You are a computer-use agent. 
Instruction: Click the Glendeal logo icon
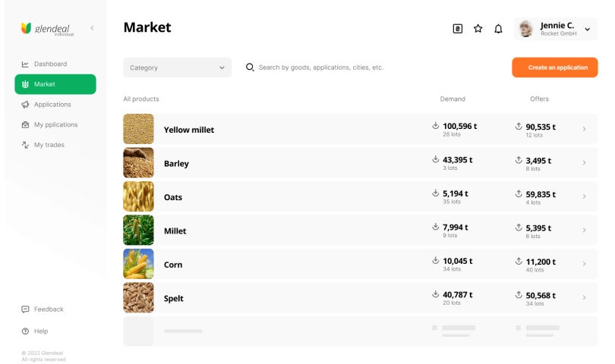(x=26, y=28)
